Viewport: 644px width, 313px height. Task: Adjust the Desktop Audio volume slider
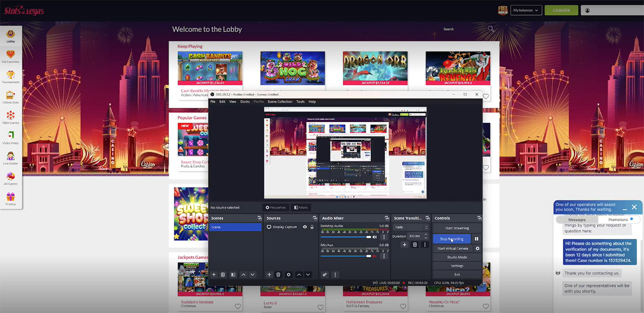coord(346,237)
